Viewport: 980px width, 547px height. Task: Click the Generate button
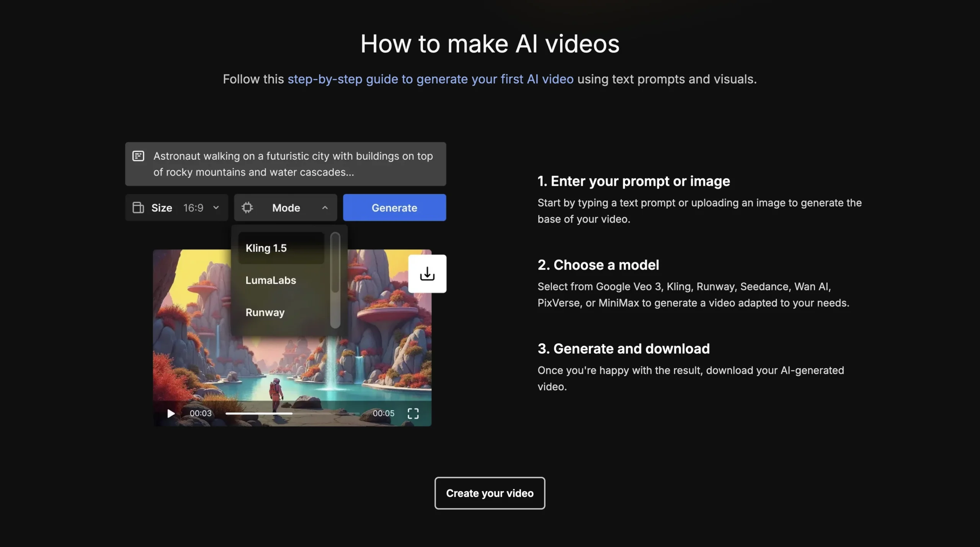pos(394,208)
